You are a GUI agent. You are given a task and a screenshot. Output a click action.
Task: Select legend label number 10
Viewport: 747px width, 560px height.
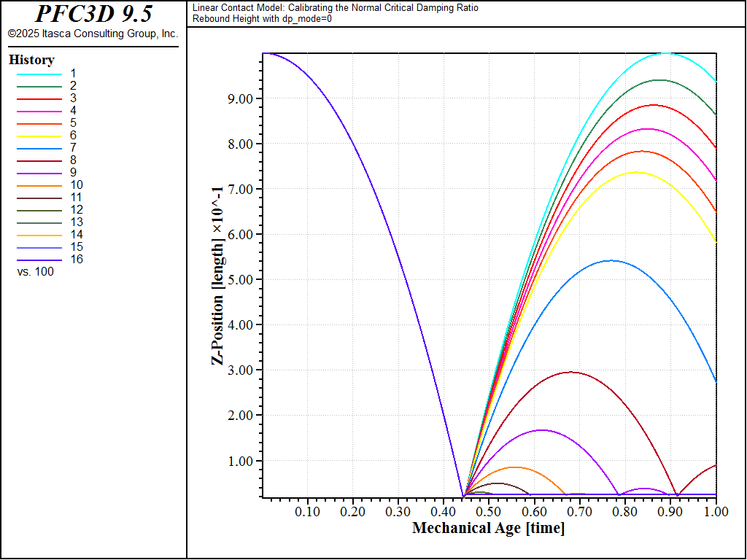pyautogui.click(x=76, y=184)
